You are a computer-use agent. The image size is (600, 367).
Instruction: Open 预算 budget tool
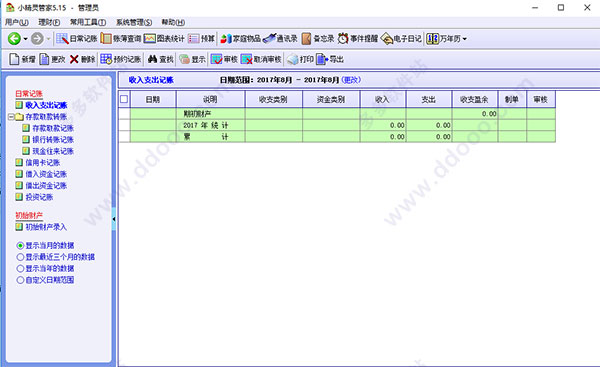click(x=201, y=39)
